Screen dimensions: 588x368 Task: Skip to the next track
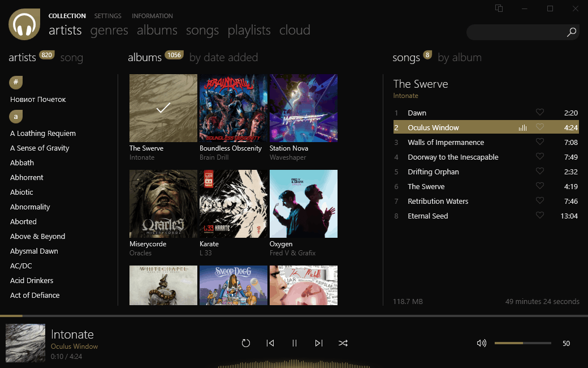tap(319, 343)
